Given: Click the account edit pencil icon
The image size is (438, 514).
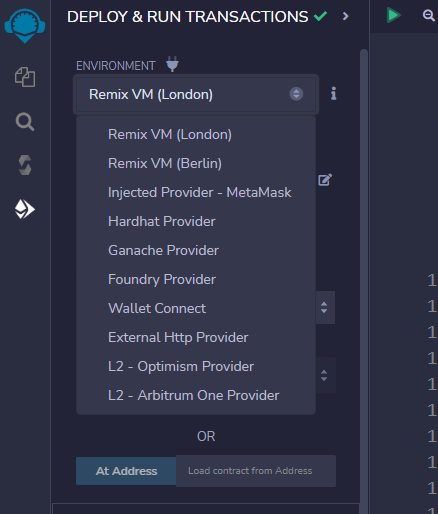Looking at the screenshot, I should 325,180.
